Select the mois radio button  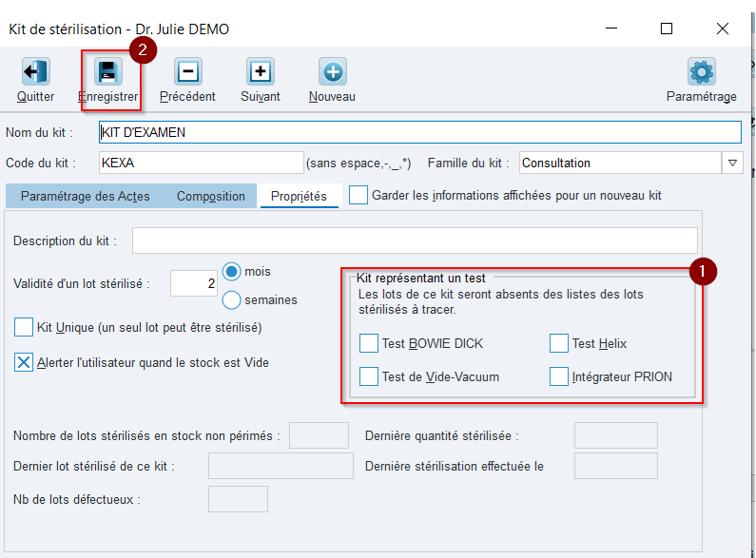click(231, 272)
